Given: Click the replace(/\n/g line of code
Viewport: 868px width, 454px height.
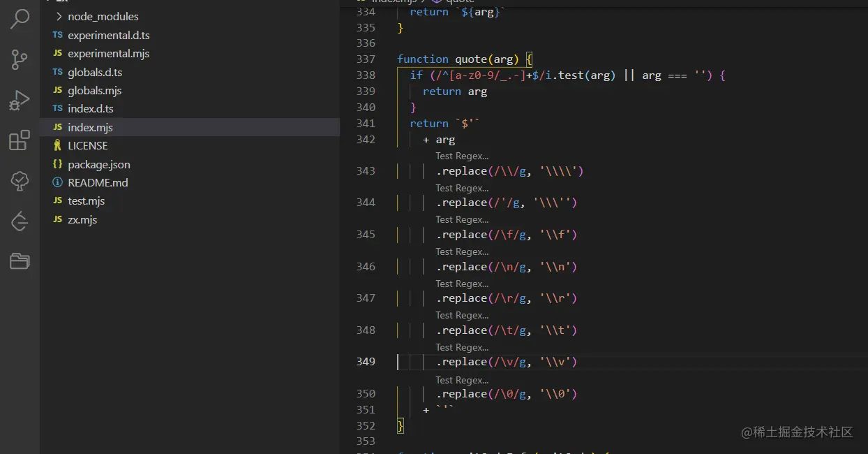Looking at the screenshot, I should 507,267.
